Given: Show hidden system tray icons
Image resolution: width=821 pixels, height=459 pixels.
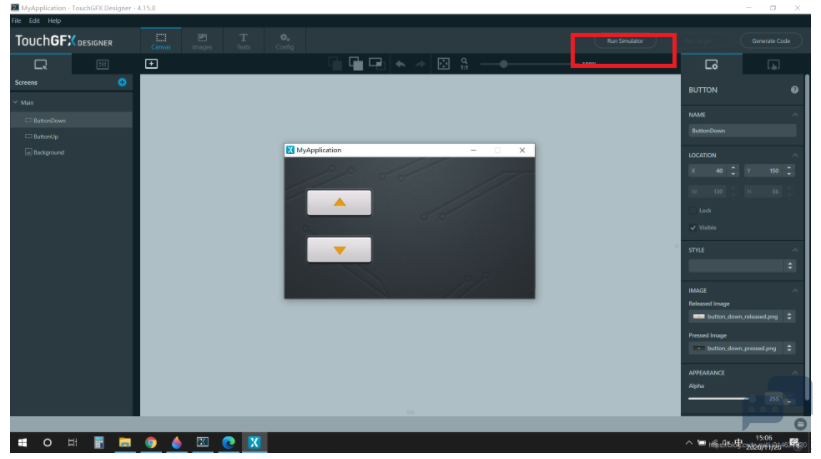Looking at the screenshot, I should click(689, 443).
